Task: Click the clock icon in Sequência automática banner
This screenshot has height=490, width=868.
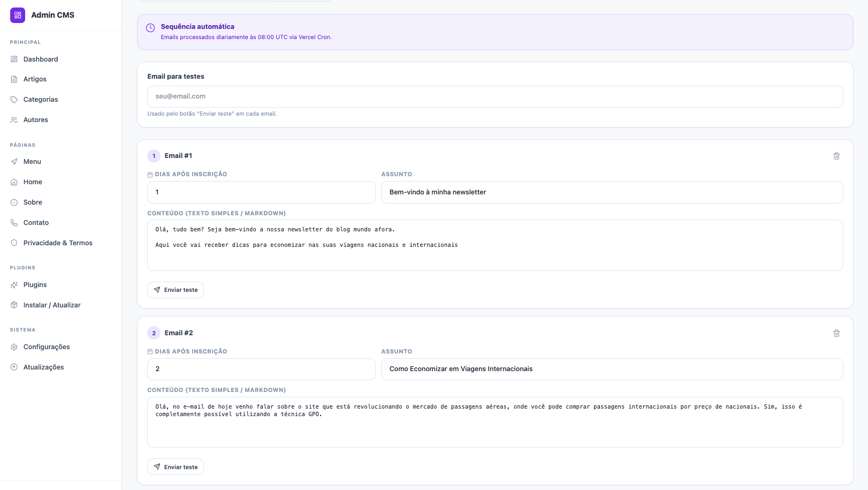Action: point(150,28)
